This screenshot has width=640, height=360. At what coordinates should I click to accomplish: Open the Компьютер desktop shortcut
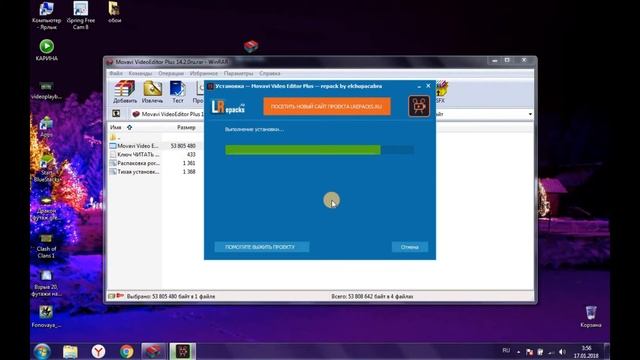coord(46,16)
